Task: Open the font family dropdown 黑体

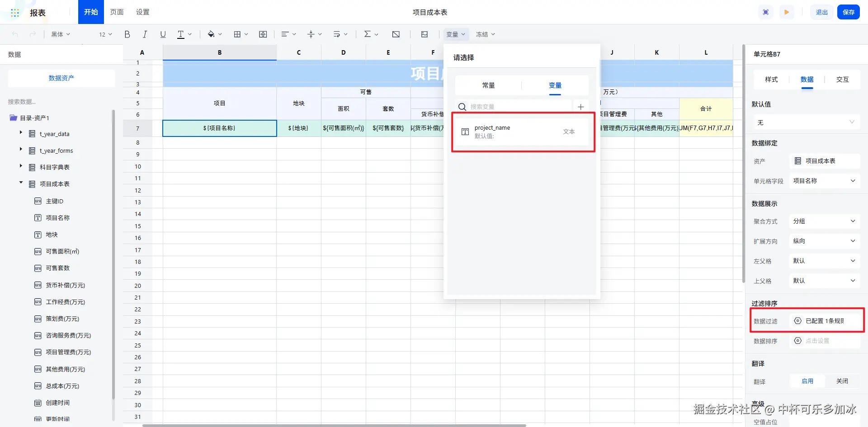Action: coord(61,34)
